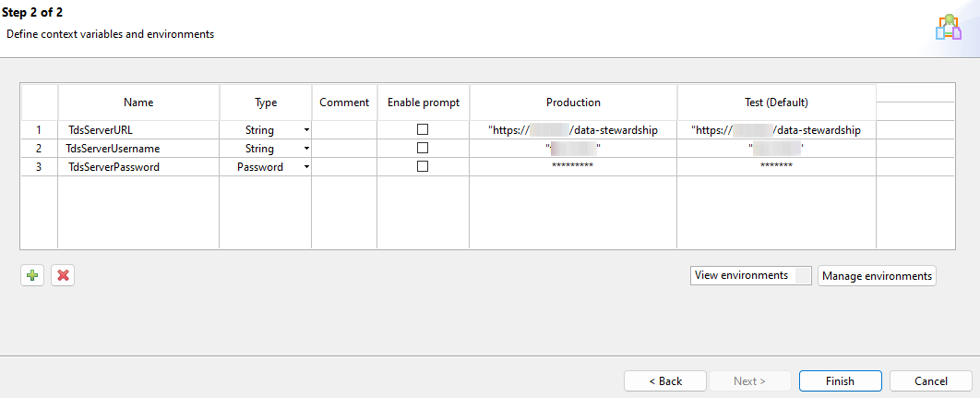Edit the TdsServerURL name cell
The width and height of the screenshot is (980, 398).
click(x=138, y=130)
